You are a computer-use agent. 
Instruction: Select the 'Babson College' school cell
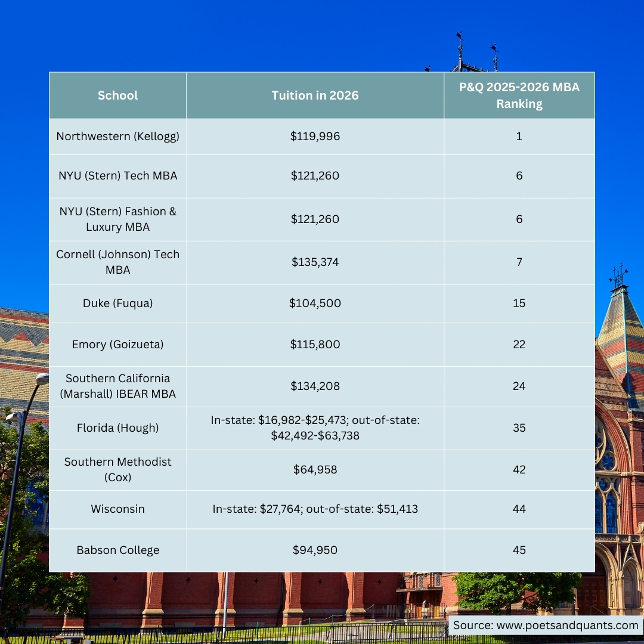(x=117, y=550)
